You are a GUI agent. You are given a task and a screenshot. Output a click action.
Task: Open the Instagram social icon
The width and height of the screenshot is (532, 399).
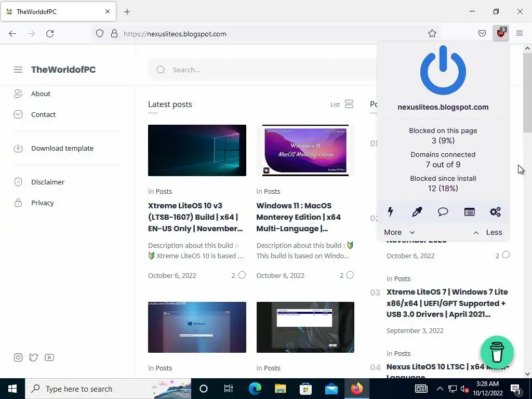(x=18, y=357)
